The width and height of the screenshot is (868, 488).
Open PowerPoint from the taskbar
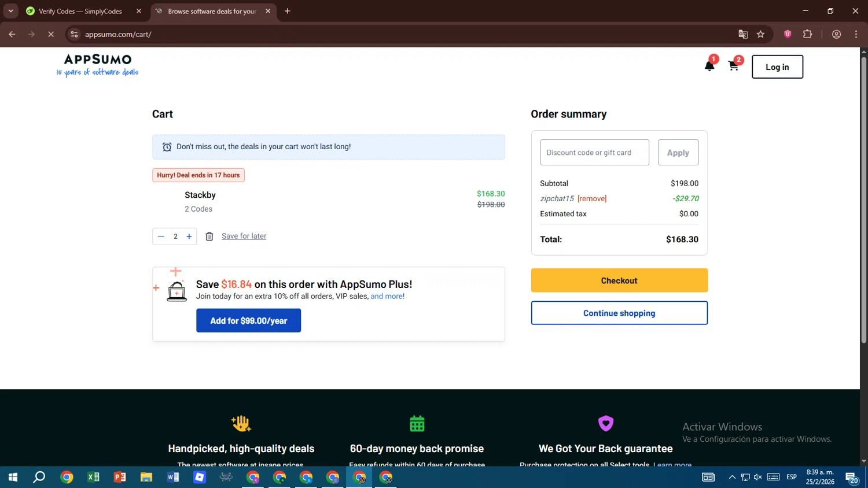click(x=120, y=477)
